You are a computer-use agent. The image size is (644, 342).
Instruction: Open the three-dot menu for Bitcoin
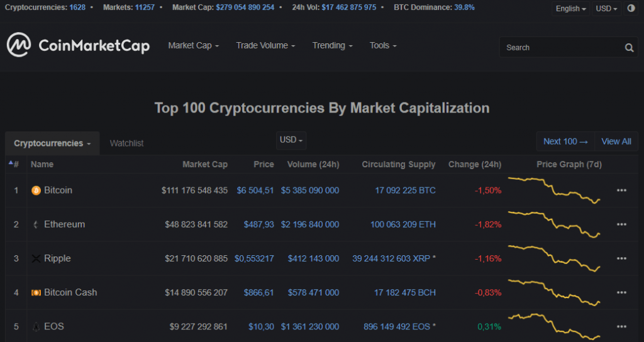coord(621,190)
